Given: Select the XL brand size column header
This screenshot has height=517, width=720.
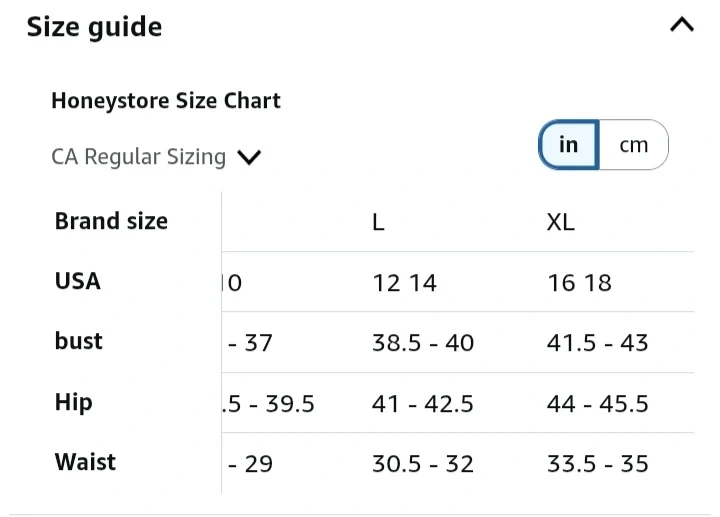Looking at the screenshot, I should pos(560,222).
